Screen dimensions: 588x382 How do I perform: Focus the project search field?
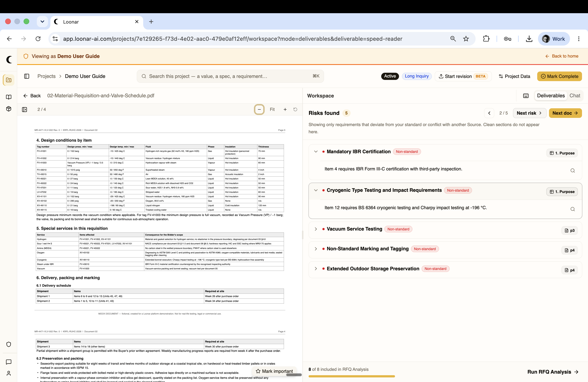[x=230, y=76]
